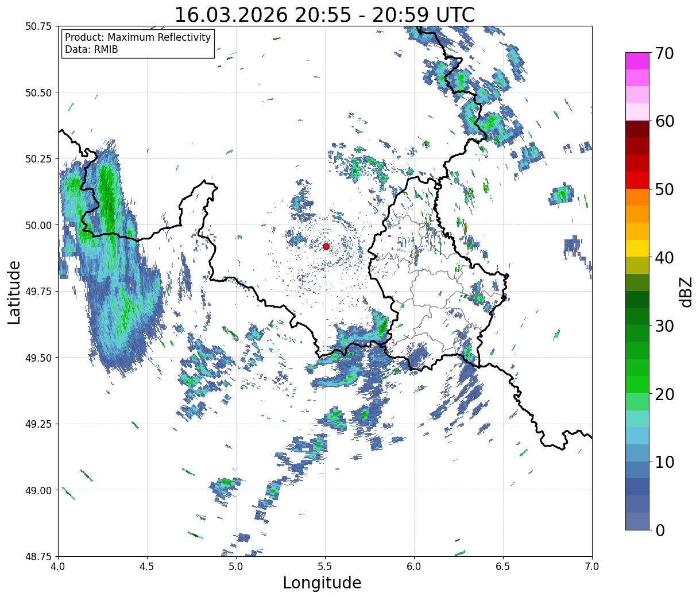The width and height of the screenshot is (700, 597).
Task: Pick the orange swatch just below 50 dBZ
Action: pyautogui.click(x=637, y=197)
